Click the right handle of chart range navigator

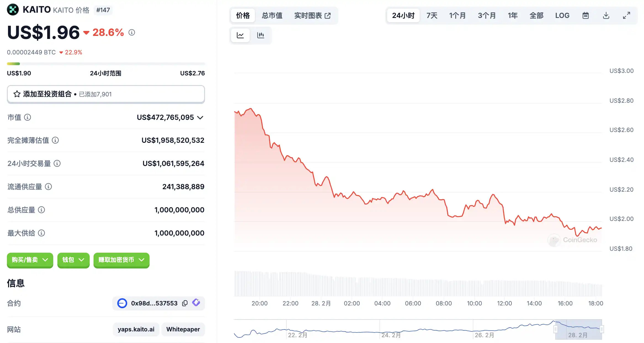pos(602,329)
